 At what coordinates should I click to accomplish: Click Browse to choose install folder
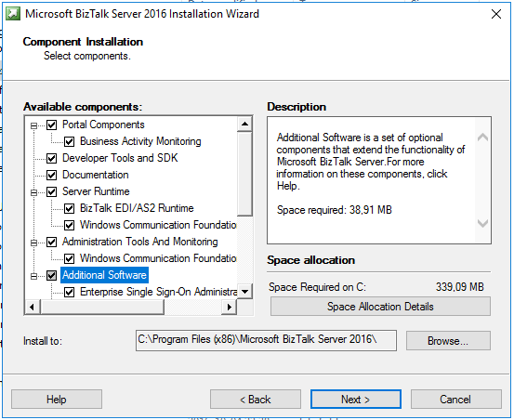point(448,341)
